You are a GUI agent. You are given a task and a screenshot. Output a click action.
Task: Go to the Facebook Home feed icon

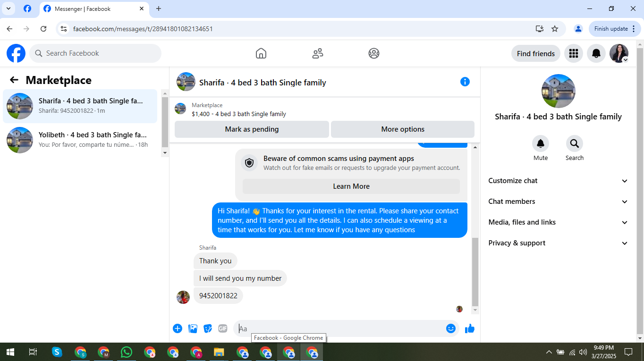pos(261,53)
